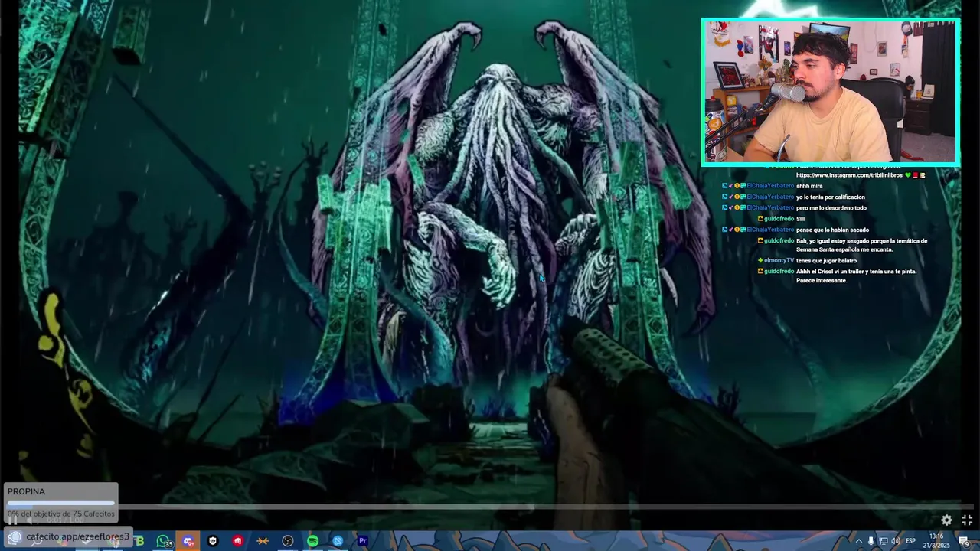Click chat message "tenes que jugar balatro"
Image resolution: width=980 pixels, height=551 pixels.
pyautogui.click(x=826, y=260)
